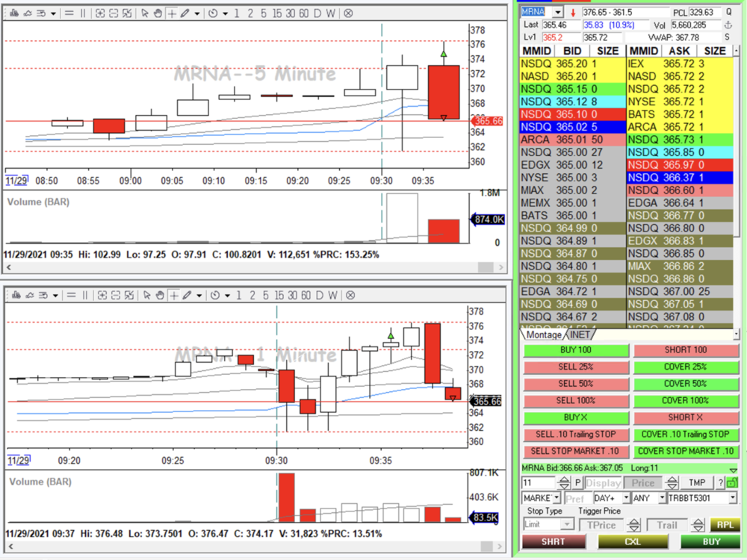Toggle the P button beside quantity field

(x=578, y=483)
